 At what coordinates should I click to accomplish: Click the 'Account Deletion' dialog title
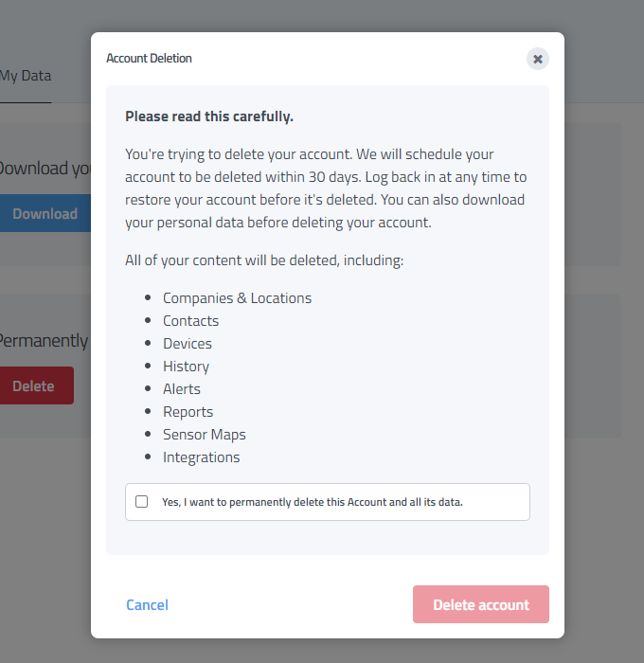tap(149, 59)
